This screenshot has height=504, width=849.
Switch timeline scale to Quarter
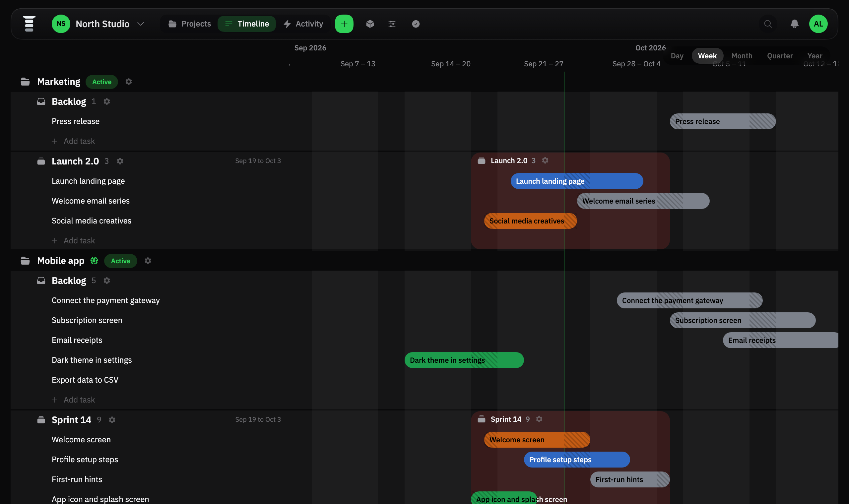780,56
